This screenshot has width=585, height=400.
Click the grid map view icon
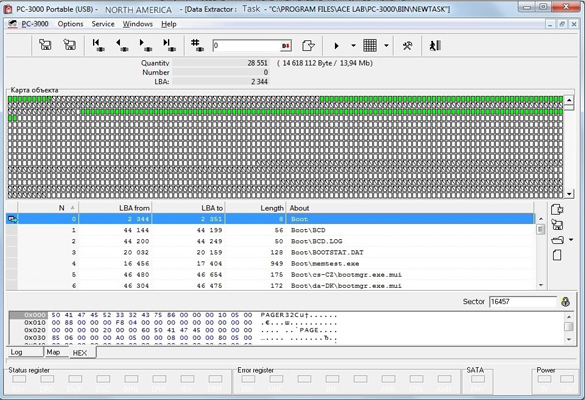(x=370, y=46)
